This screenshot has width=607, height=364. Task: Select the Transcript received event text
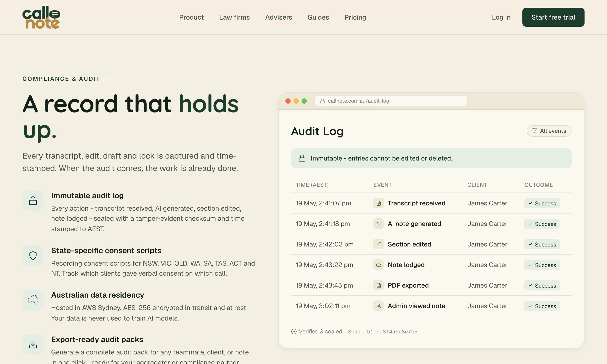(x=416, y=203)
